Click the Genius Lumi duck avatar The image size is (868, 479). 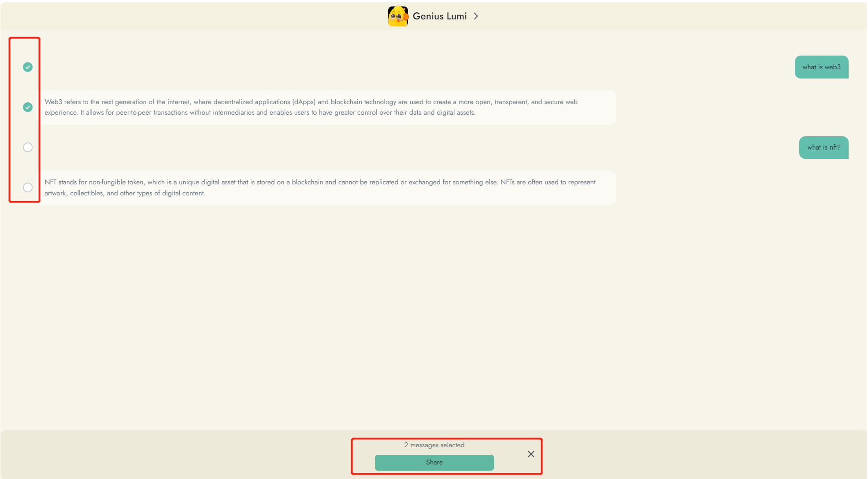(397, 16)
